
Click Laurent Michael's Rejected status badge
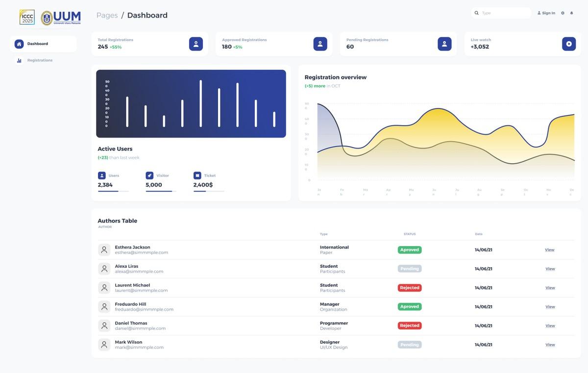point(410,288)
